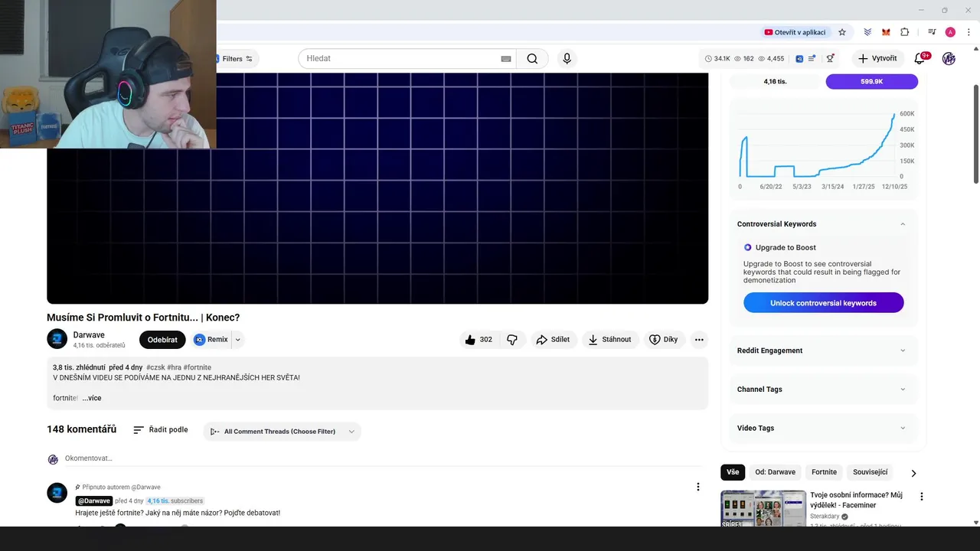This screenshot has height=551, width=980.
Task: Open Darwave channel name link
Action: (89, 335)
